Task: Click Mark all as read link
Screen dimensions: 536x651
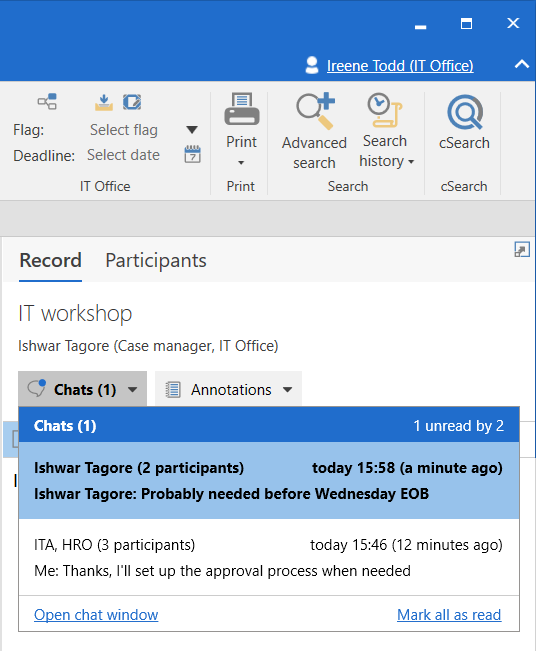Action: click(449, 614)
